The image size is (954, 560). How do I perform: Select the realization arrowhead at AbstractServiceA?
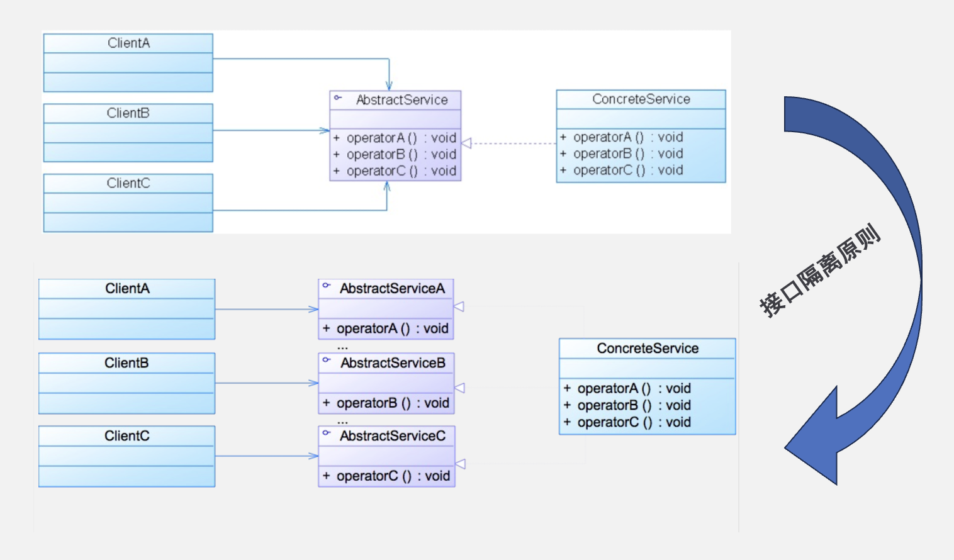pyautogui.click(x=459, y=306)
